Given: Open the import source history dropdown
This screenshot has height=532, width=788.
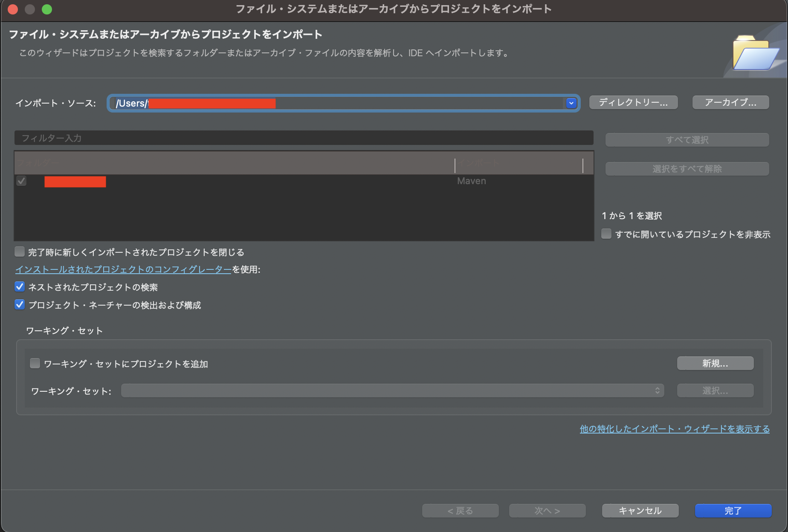Looking at the screenshot, I should pyautogui.click(x=571, y=103).
